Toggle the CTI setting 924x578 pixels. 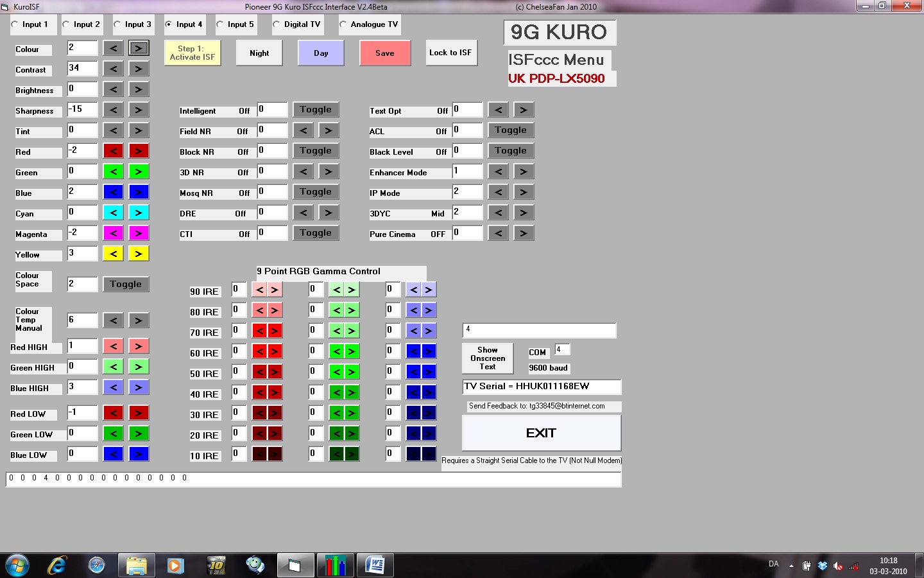[316, 233]
